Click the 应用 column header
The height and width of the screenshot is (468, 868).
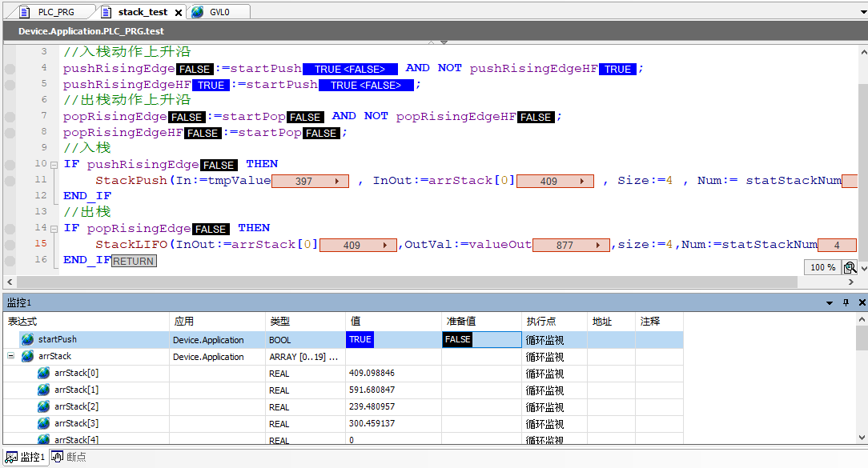tap(217, 322)
